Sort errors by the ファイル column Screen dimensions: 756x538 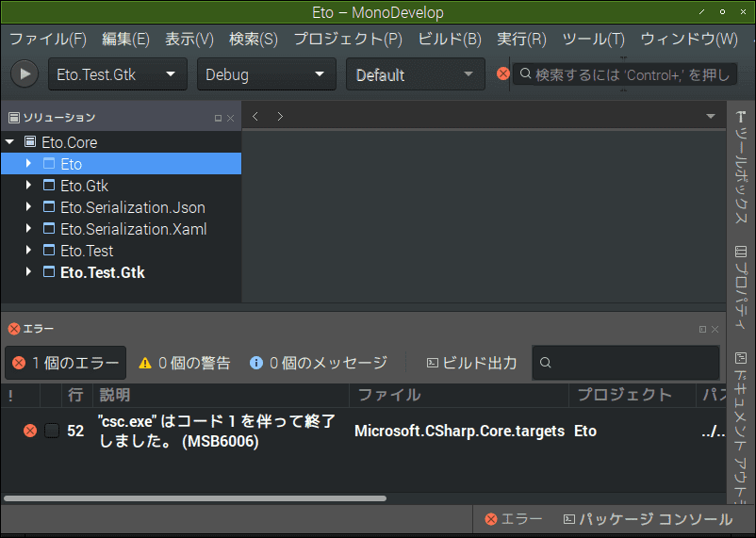[x=459, y=396]
